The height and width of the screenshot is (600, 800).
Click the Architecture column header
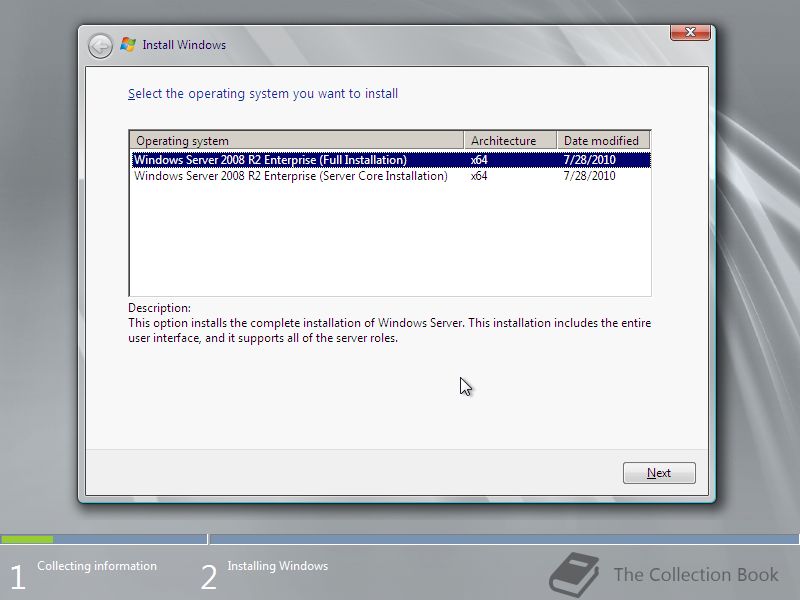pyautogui.click(x=510, y=140)
